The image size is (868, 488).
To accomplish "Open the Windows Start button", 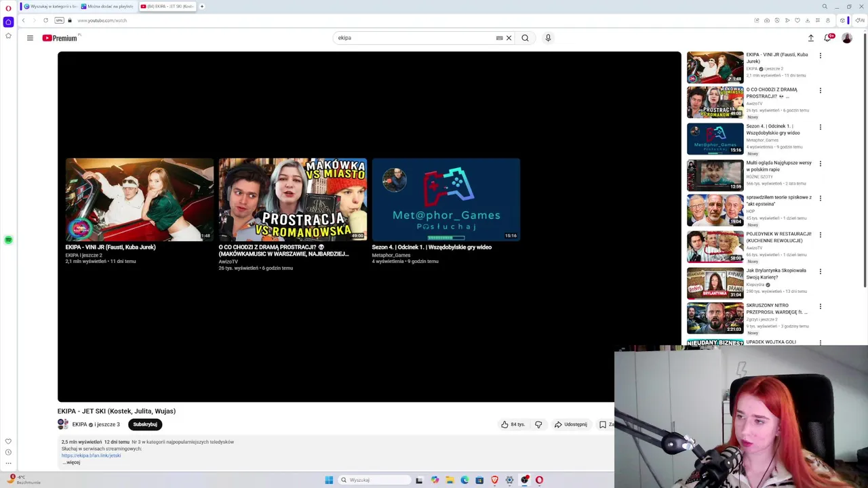I will pyautogui.click(x=329, y=480).
